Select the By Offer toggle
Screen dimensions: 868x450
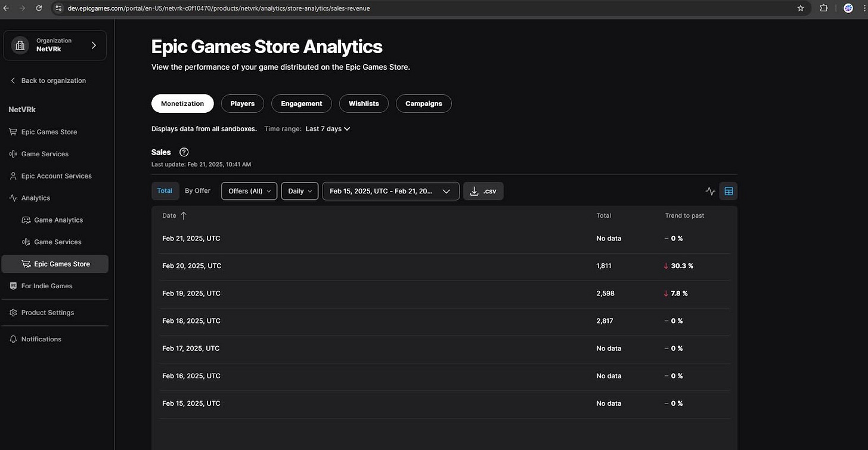(197, 191)
